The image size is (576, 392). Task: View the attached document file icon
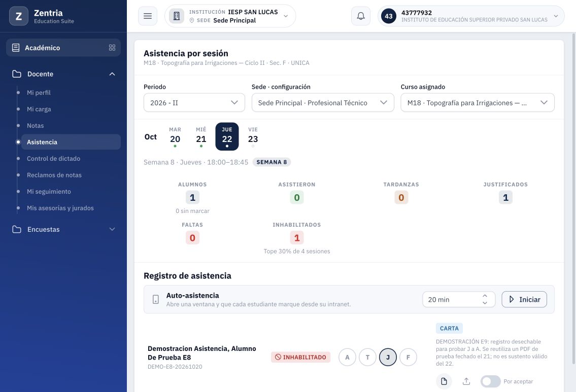pyautogui.click(x=444, y=381)
